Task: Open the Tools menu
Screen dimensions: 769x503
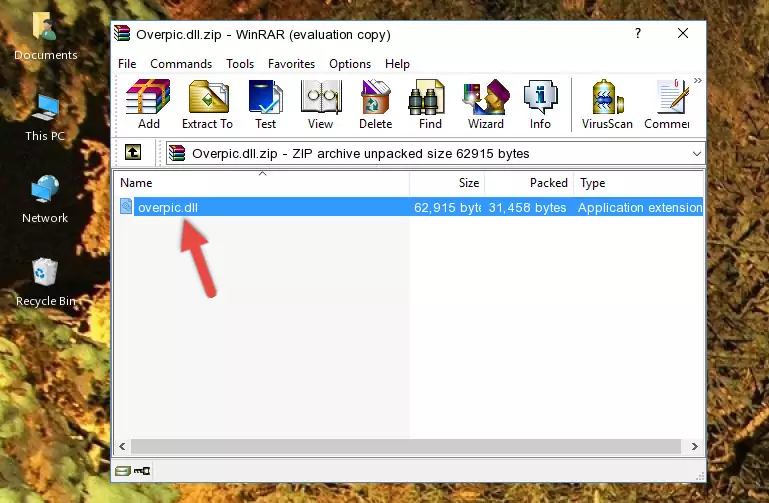Action: [x=240, y=64]
